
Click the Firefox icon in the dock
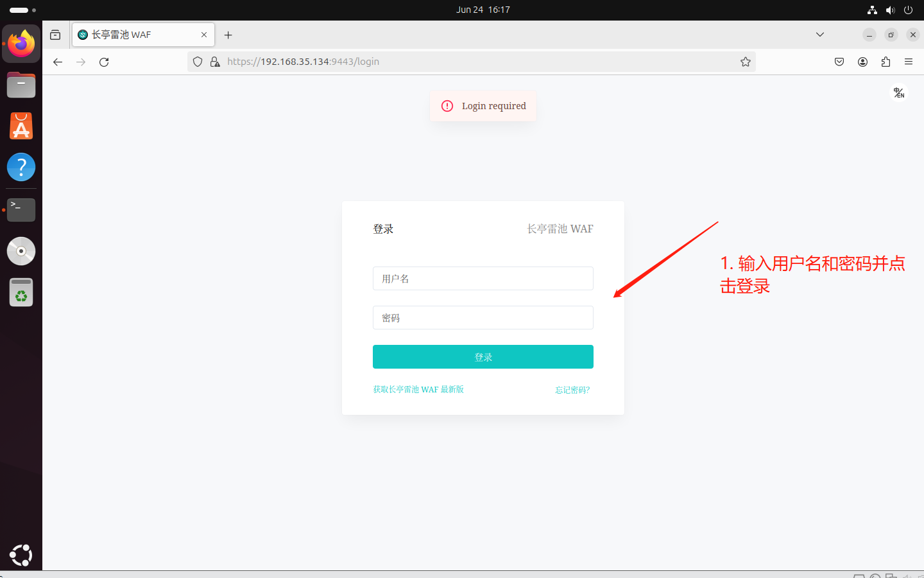pos(21,44)
